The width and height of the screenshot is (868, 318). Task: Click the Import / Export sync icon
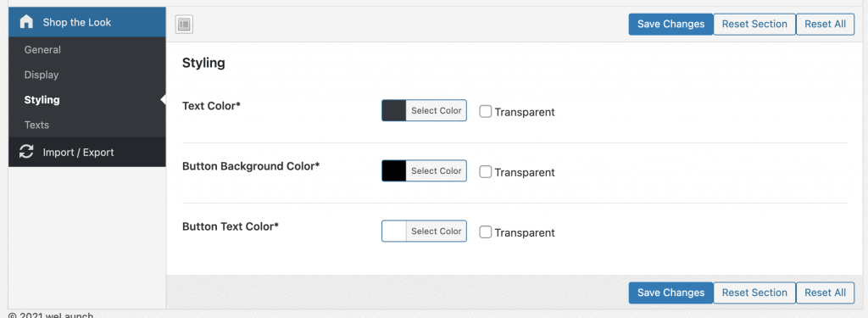26,152
